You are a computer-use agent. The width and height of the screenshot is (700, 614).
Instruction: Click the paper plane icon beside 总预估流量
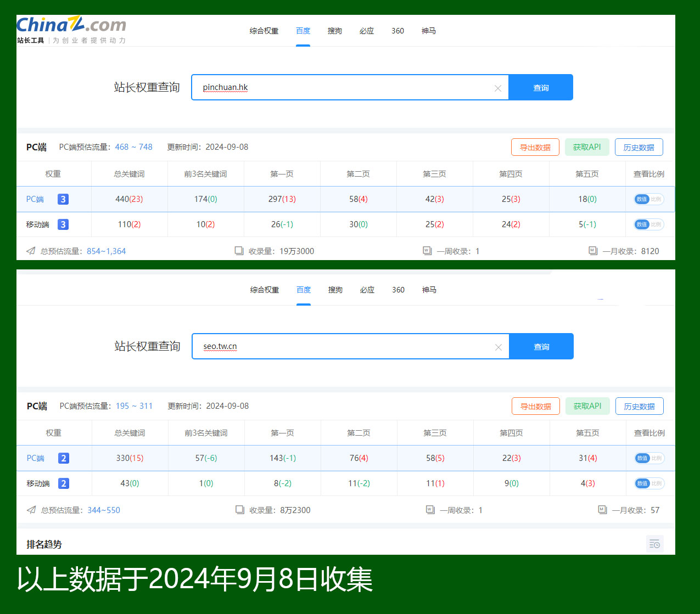tap(31, 251)
